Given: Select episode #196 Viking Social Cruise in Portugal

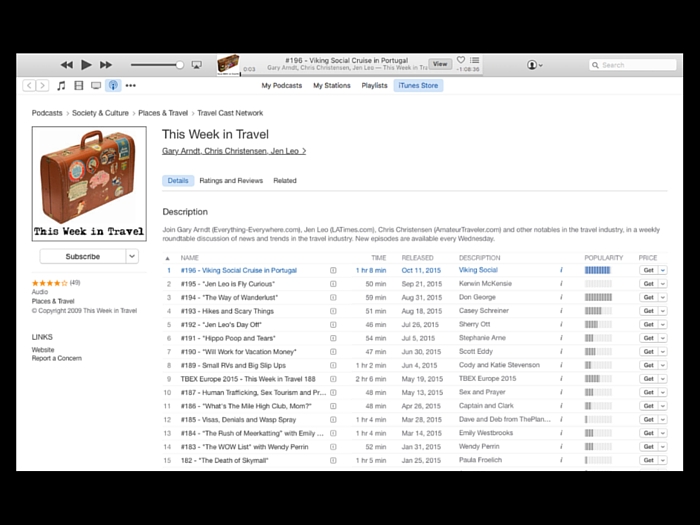Looking at the screenshot, I should coord(239,270).
